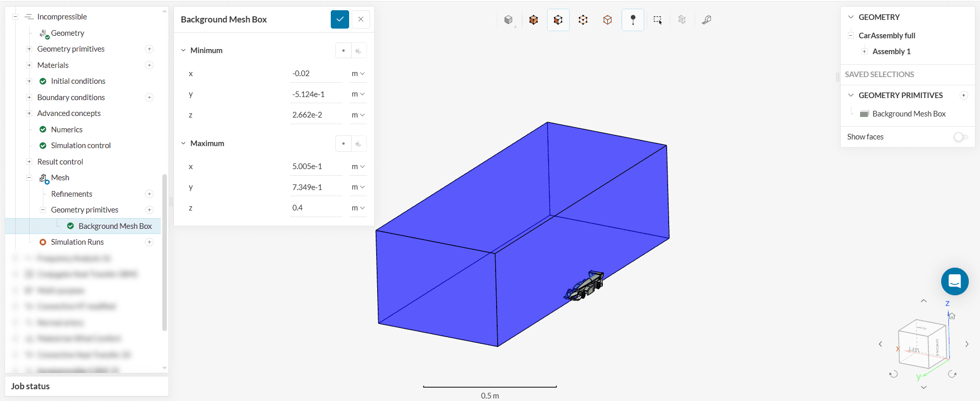The image size is (980, 401).
Task: Edit the Minimum z value field
Action: [x=316, y=115]
